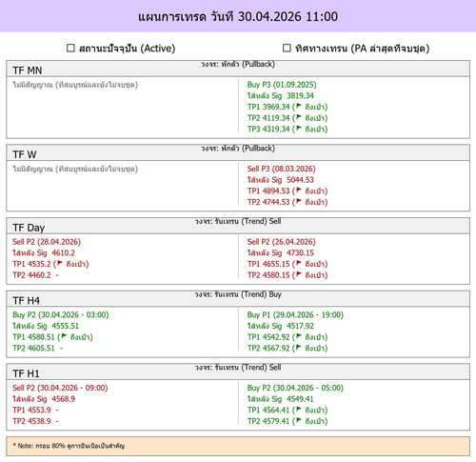Select the TF W section header
Image resolution: width=476 pixels, height=462 pixels.
pos(238,152)
